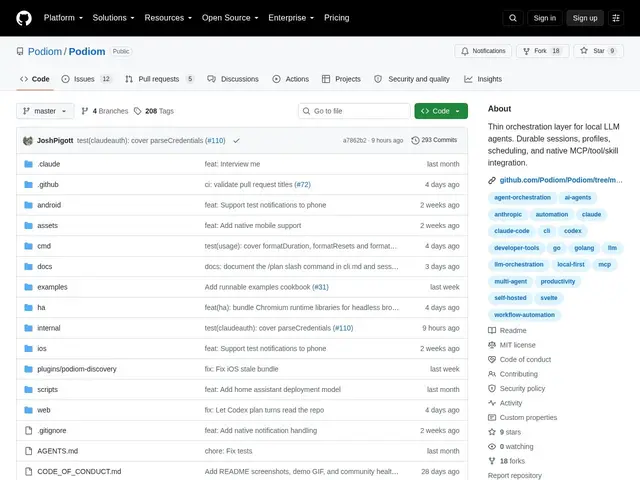Open the 293 Commits history icon
This screenshot has width=640, height=480.
coord(415,140)
